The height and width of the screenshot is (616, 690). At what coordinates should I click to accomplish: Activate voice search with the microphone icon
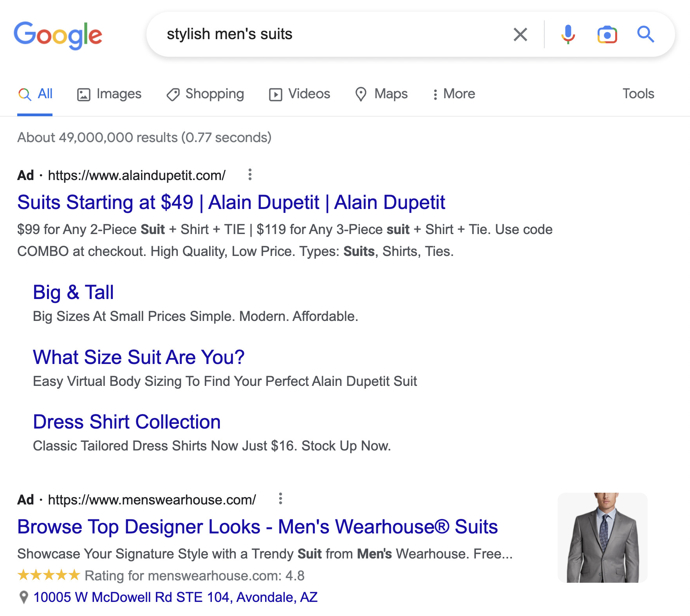click(x=567, y=34)
